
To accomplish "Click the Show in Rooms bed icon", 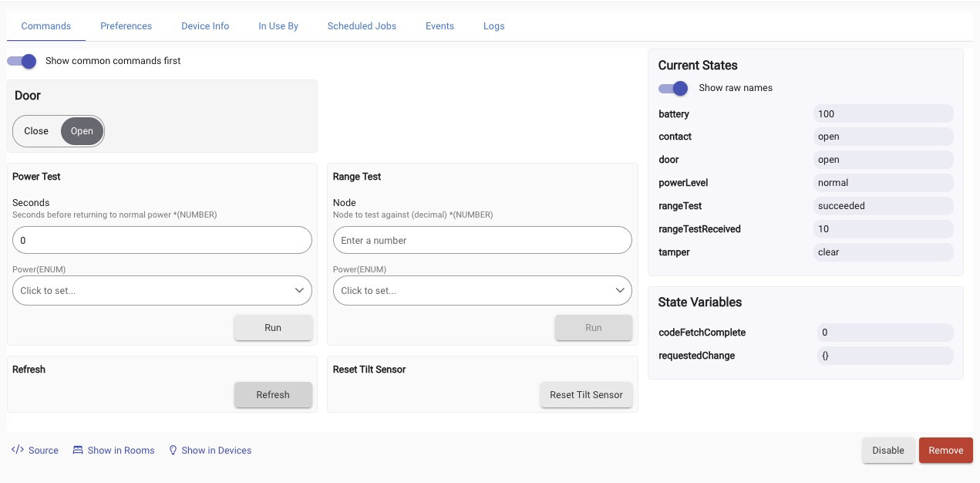I will [x=78, y=450].
